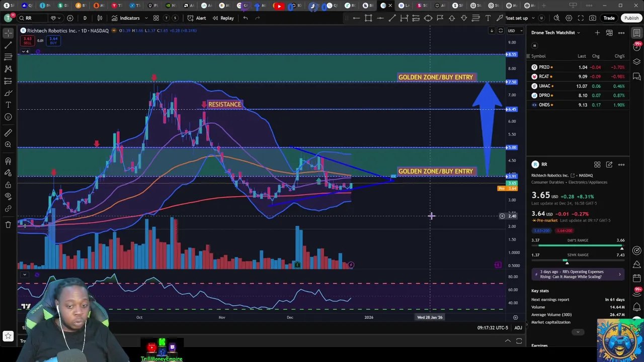Image resolution: width=644 pixels, height=362 pixels.
Task: Pick the rectangle favorite drawing tool
Action: pos(368,18)
